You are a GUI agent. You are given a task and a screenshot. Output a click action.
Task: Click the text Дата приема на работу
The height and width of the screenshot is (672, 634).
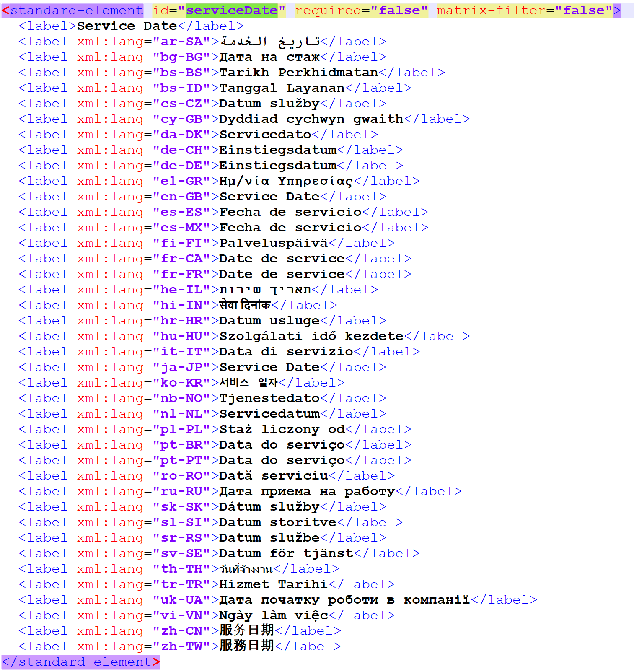pos(307,491)
